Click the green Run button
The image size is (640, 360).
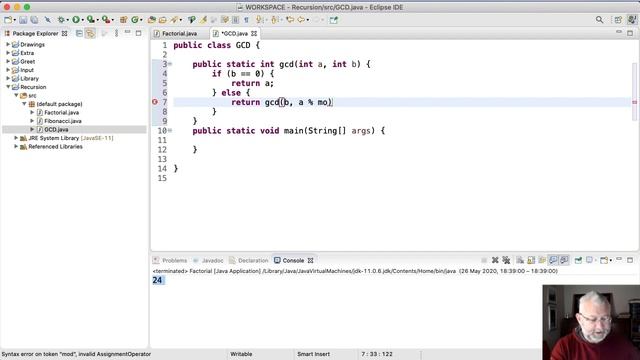76,20
